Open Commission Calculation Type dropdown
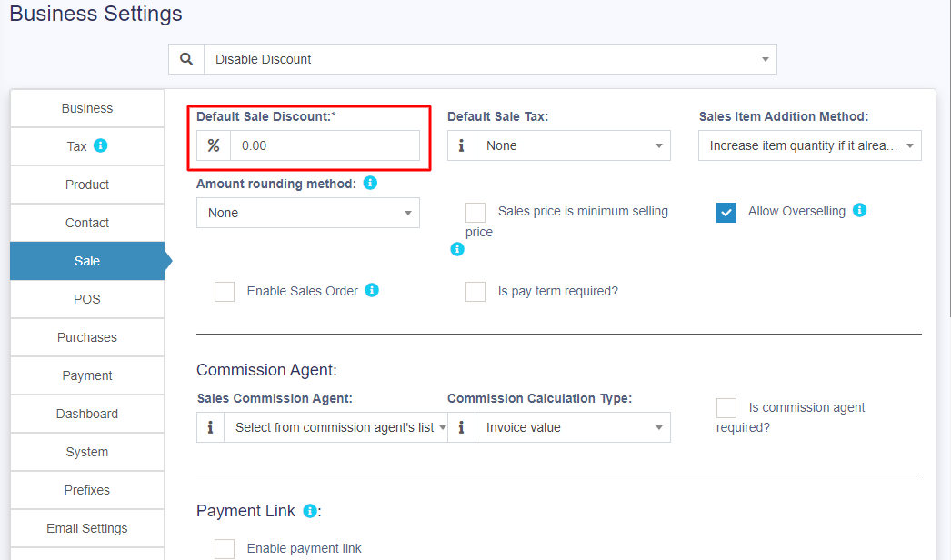 [572, 427]
